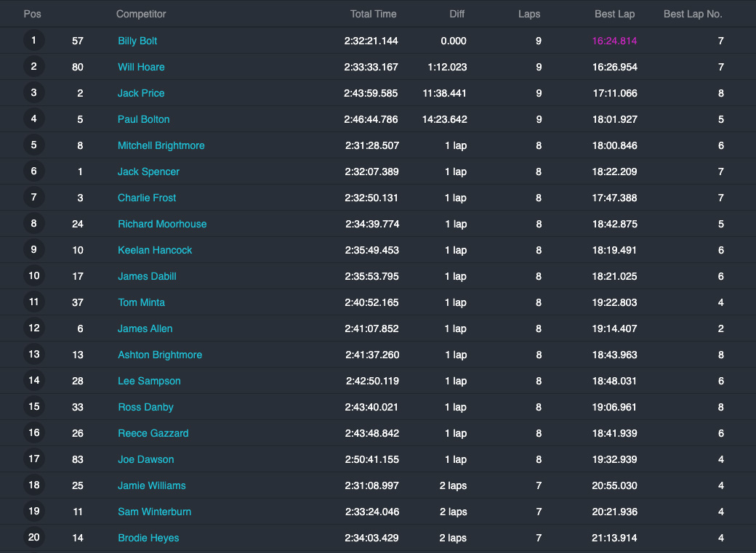Select the Richard Moorhouse link
Image resolution: width=756 pixels, height=553 pixels.
pos(162,224)
